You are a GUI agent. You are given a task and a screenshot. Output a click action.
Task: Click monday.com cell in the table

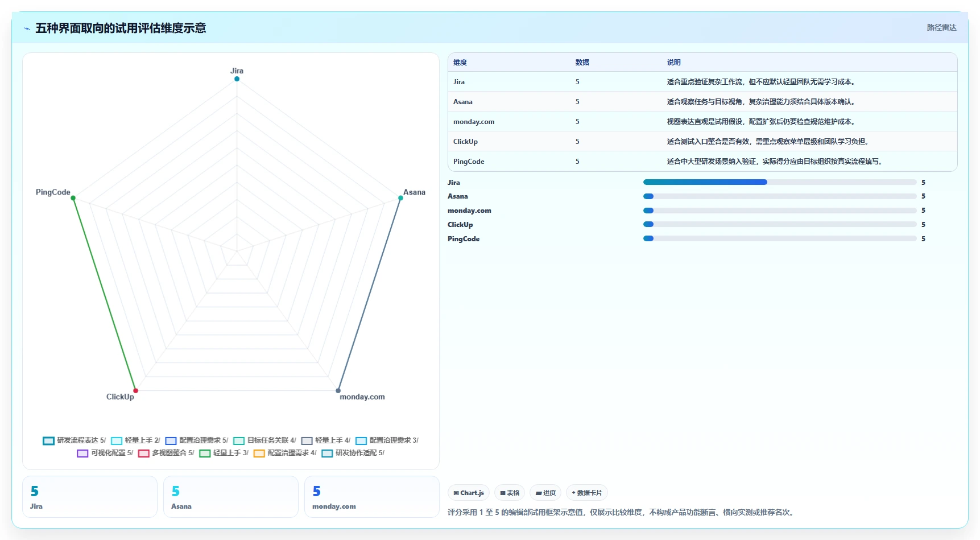[474, 122]
